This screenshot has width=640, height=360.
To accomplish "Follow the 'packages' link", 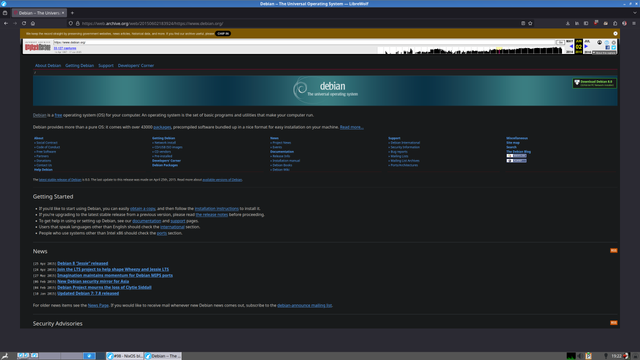I will [x=162, y=127].
